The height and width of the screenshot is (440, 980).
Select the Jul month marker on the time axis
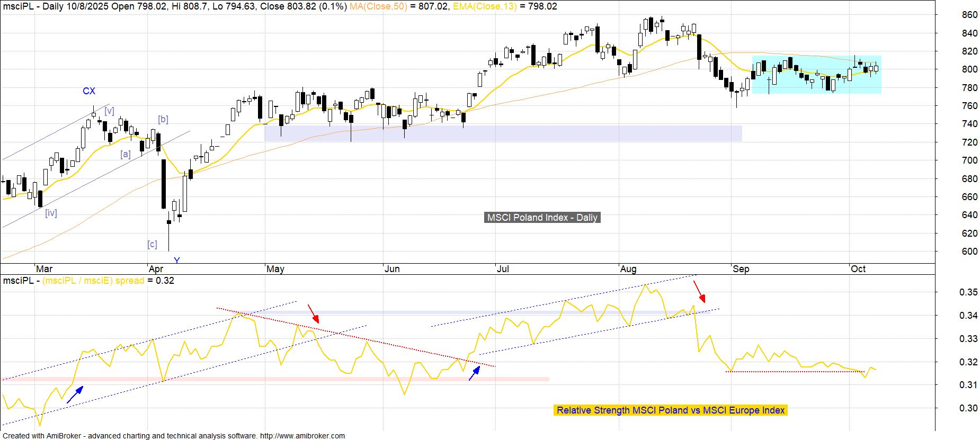(x=503, y=269)
